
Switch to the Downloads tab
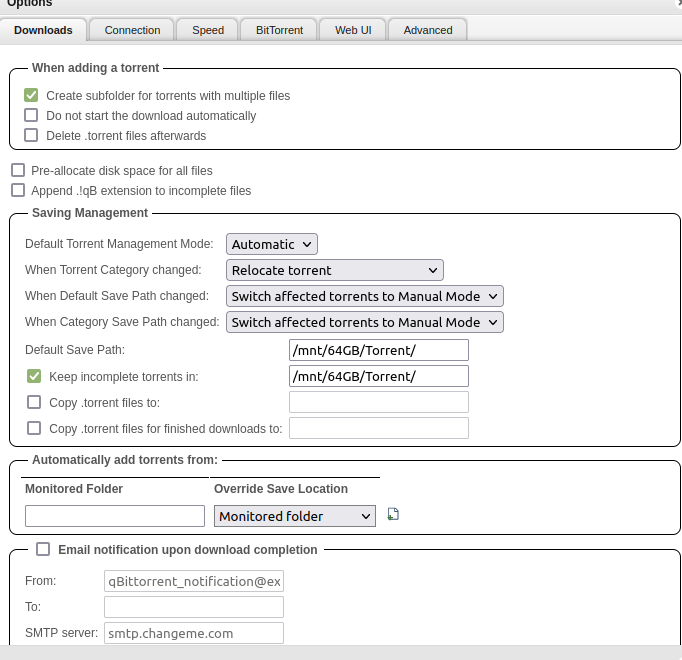pos(43,30)
